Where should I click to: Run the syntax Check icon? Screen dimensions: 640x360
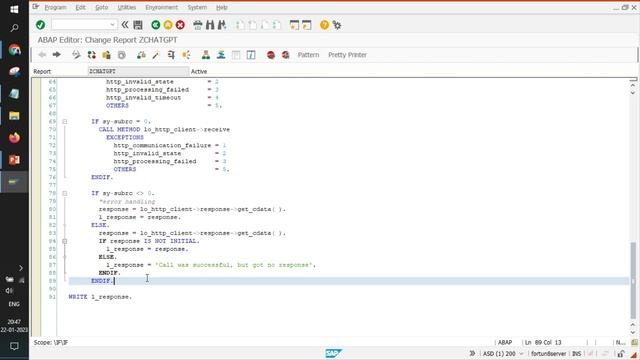tap(141, 55)
